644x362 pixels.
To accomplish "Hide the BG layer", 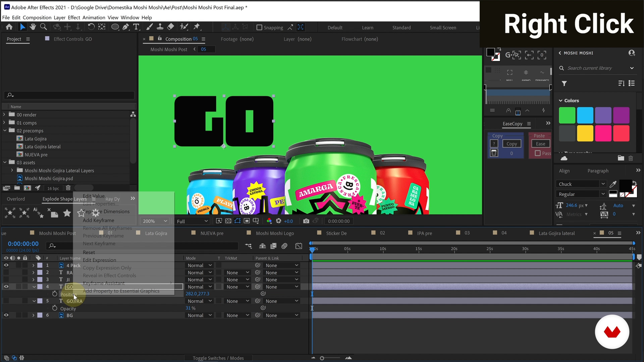I will point(6,315).
